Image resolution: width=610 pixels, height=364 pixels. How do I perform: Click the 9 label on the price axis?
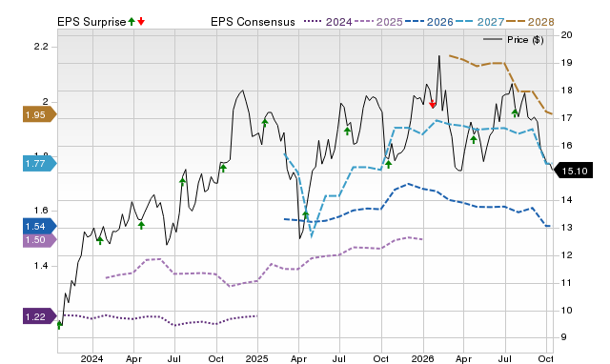(563, 337)
